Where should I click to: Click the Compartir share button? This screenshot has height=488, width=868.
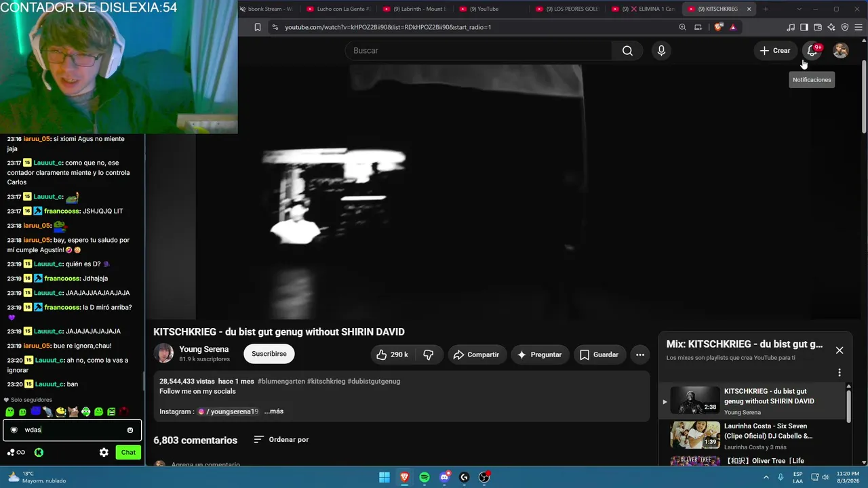coord(476,354)
